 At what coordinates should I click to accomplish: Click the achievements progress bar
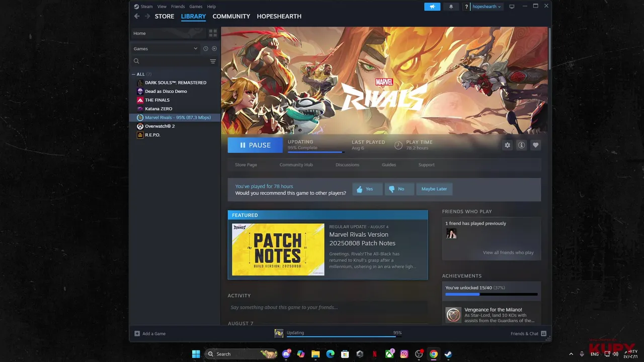(x=491, y=294)
